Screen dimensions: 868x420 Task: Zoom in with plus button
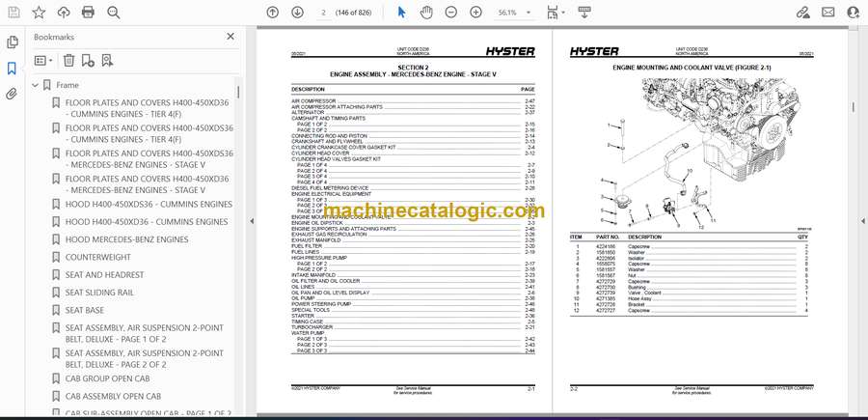click(x=476, y=13)
